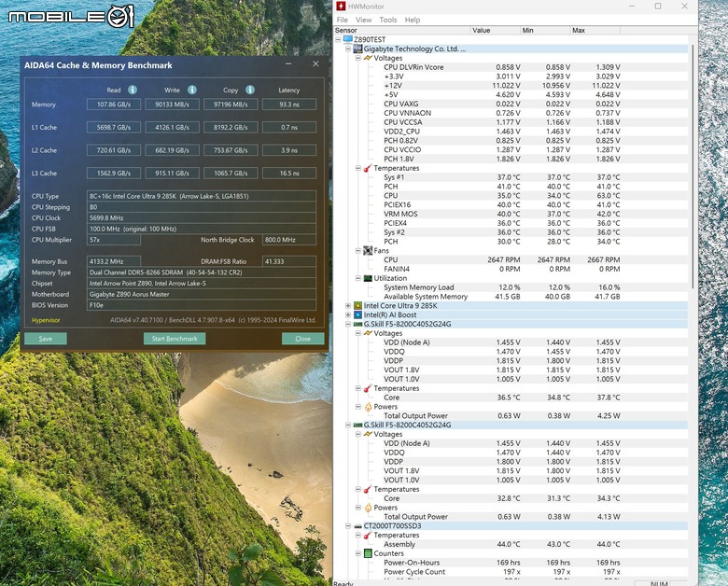Open the View menu in HWMonitor
Screen dimensions: 728x586
coord(364,20)
